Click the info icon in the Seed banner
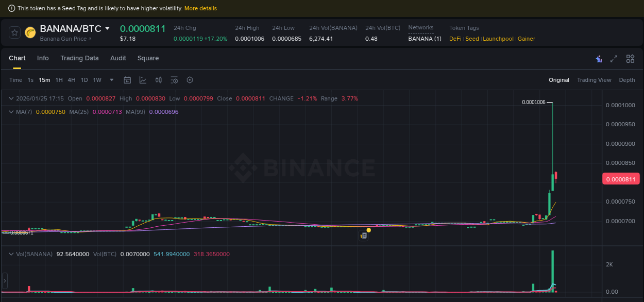The width and height of the screenshot is (644, 302). click(11, 8)
